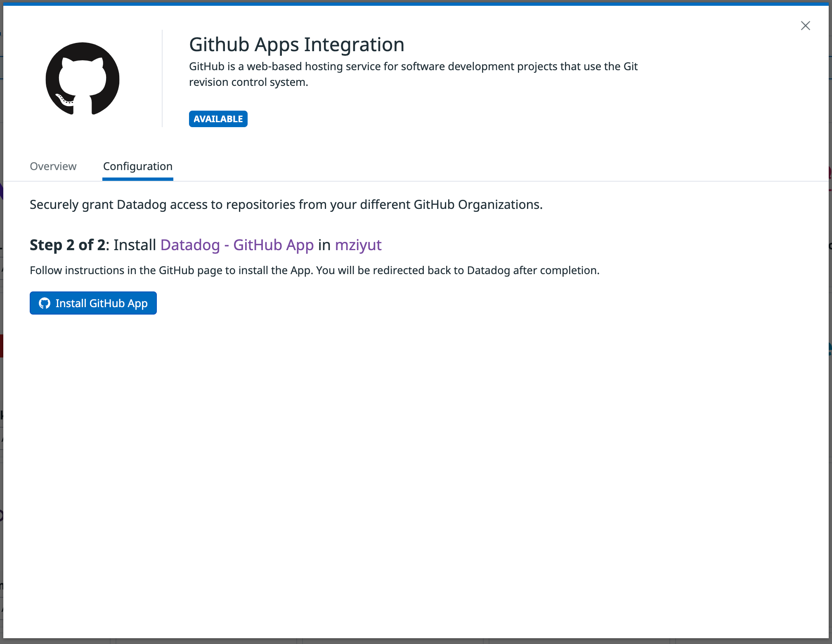This screenshot has width=832, height=644.
Task: Close the Github Apps Integration dialog
Action: pyautogui.click(x=805, y=26)
